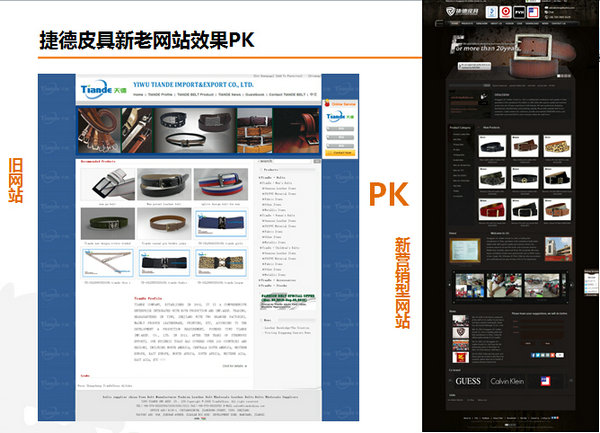
Task: Open the dark green belt product thumbnail
Action: [108, 224]
